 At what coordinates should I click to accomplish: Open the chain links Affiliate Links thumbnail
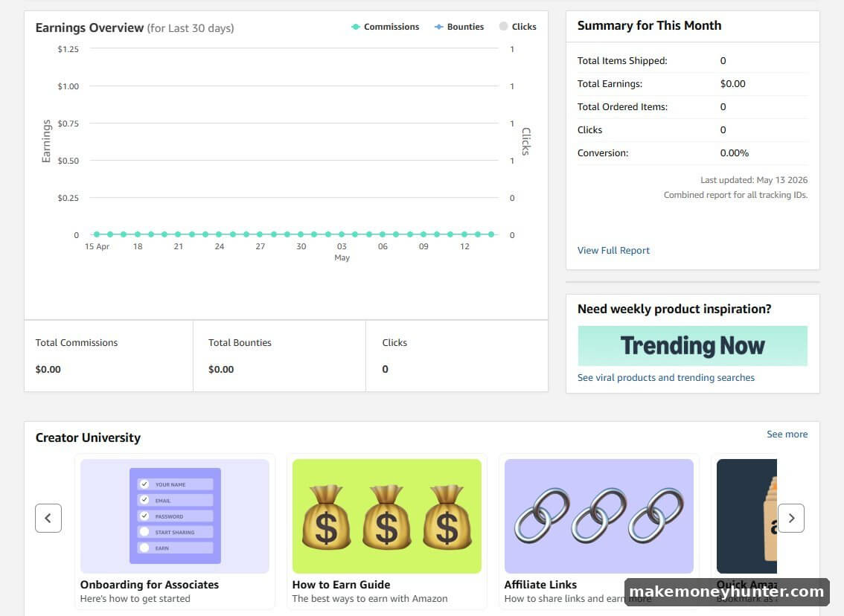[598, 516]
